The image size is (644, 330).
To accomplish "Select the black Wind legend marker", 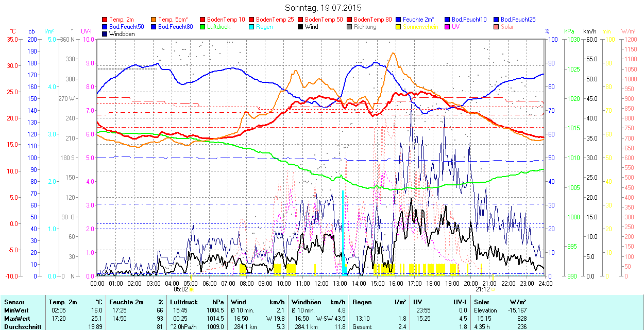I will (x=301, y=27).
